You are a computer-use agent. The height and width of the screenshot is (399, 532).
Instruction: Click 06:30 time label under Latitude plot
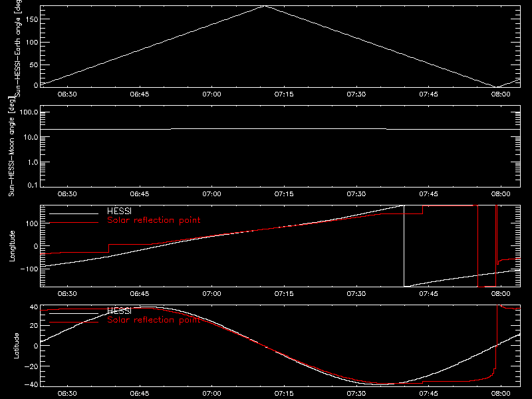click(x=67, y=394)
